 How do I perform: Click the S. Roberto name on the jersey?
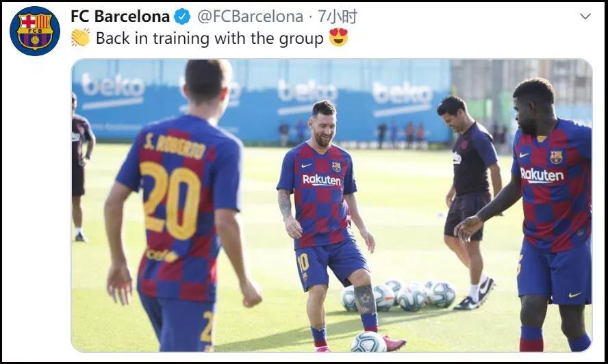[175, 145]
